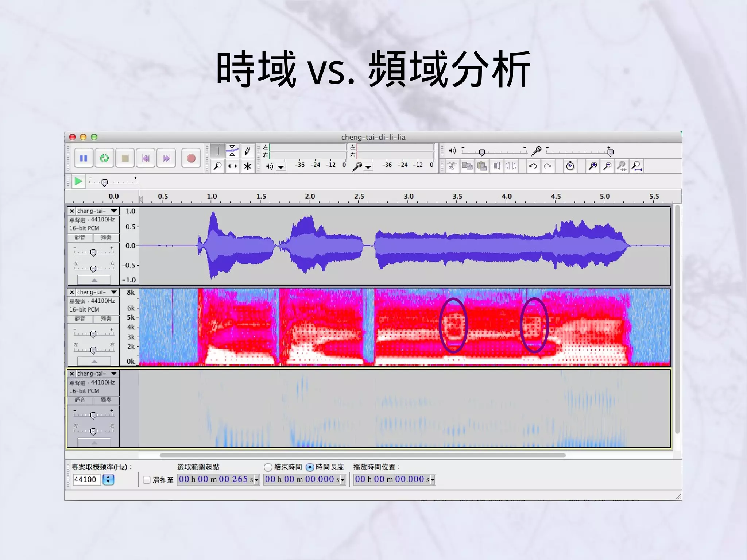Click the Fit Project zoom icon
The image size is (747, 560).
(x=636, y=166)
